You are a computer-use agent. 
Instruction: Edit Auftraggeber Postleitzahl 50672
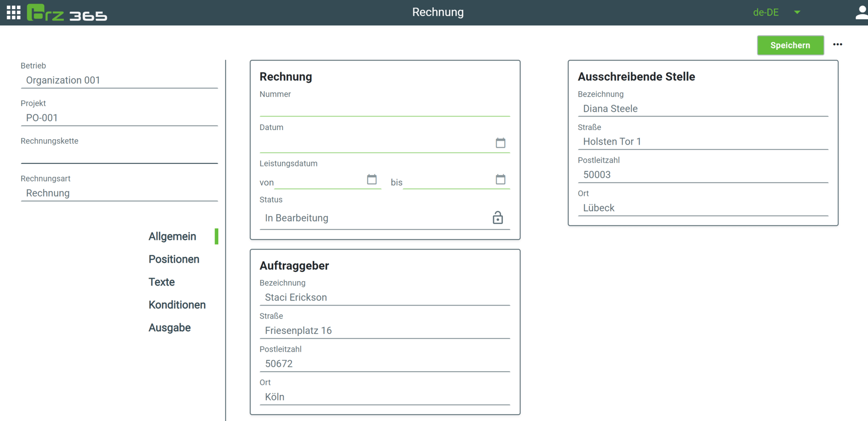(x=385, y=364)
